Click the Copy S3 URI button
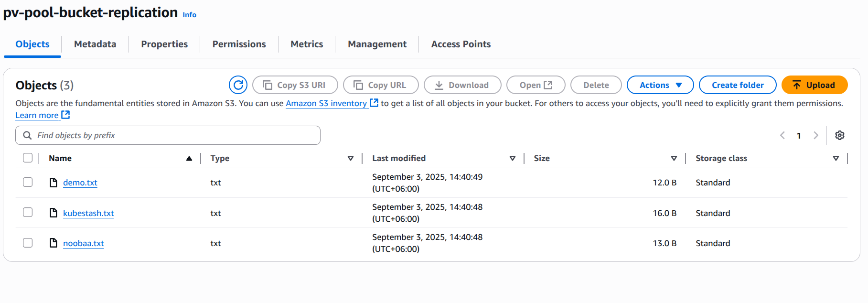This screenshot has width=868, height=303. 295,85
